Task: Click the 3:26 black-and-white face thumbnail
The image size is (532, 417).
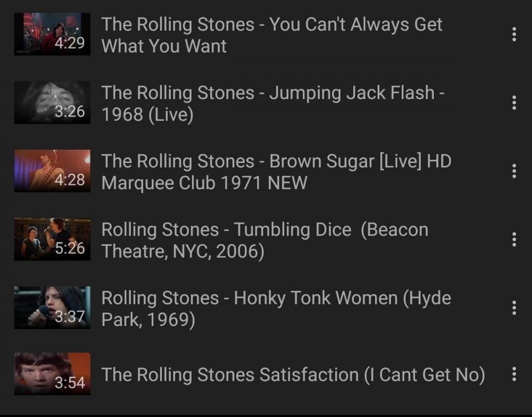Action: point(52,103)
